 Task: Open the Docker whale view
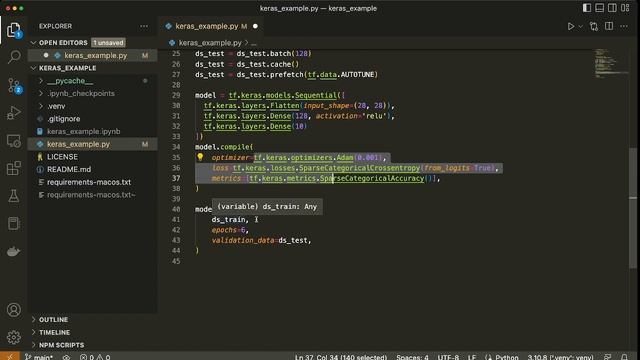pos(13,251)
